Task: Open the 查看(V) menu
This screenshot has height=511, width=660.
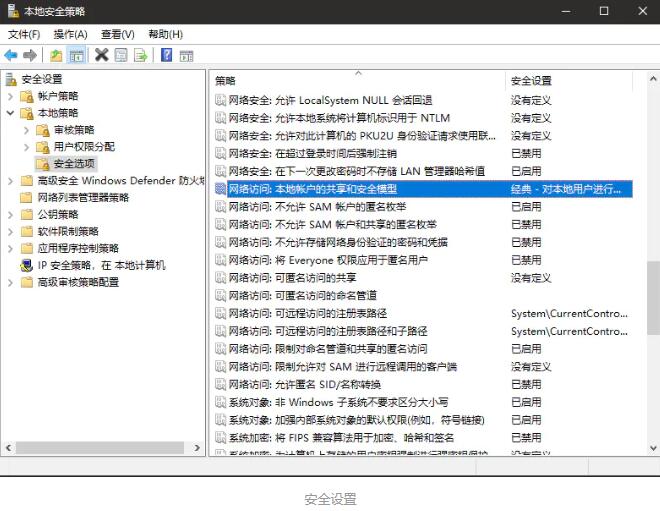Action: (x=118, y=35)
